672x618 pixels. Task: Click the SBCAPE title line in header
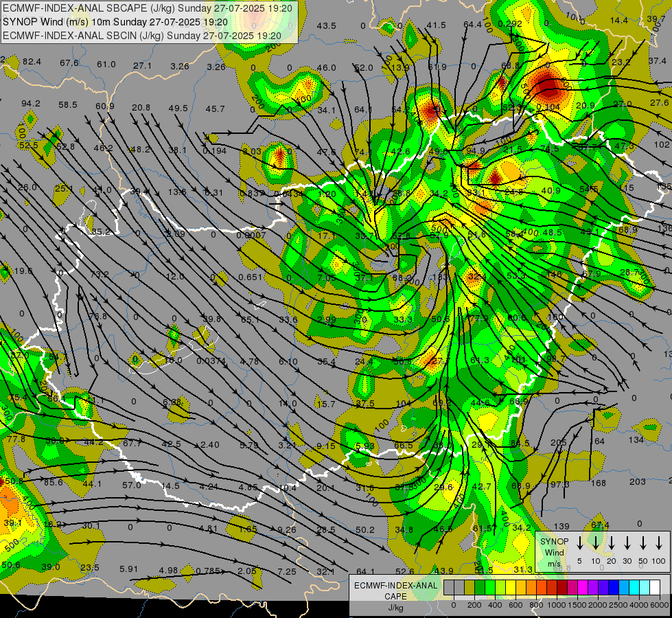(148, 8)
